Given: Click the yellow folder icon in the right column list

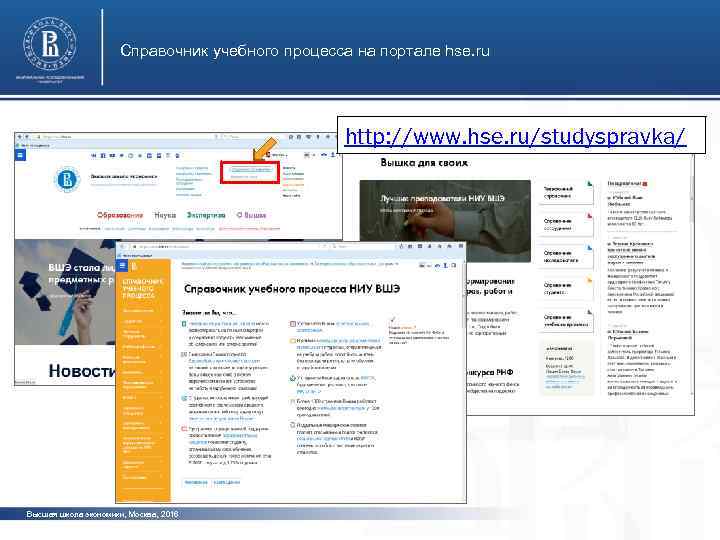Looking at the screenshot, I should [292, 341].
